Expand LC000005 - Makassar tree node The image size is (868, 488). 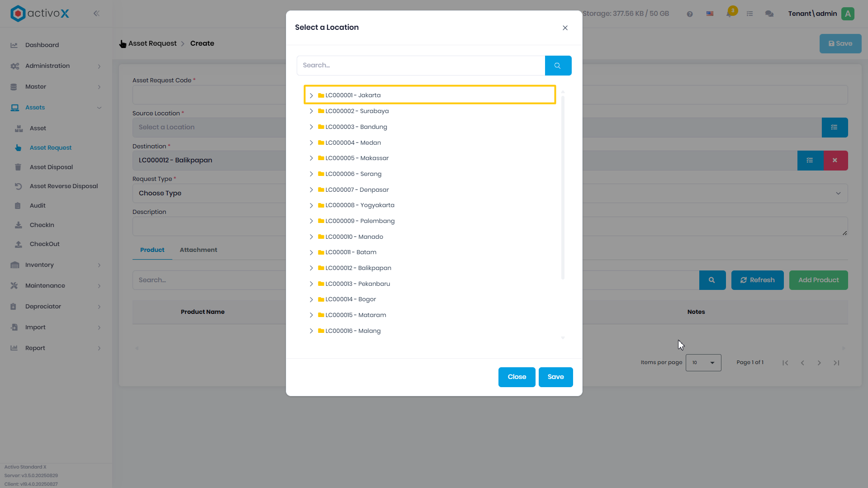[x=311, y=158]
